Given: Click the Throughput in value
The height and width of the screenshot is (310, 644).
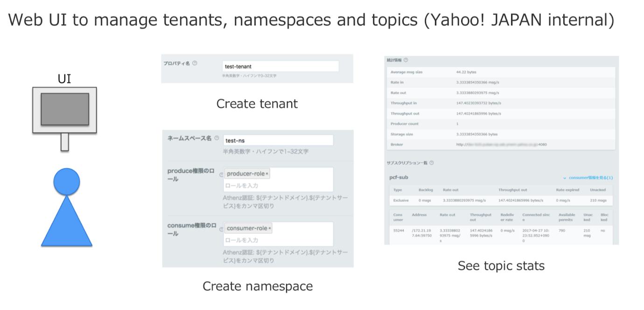Looking at the screenshot, I should click(478, 103).
